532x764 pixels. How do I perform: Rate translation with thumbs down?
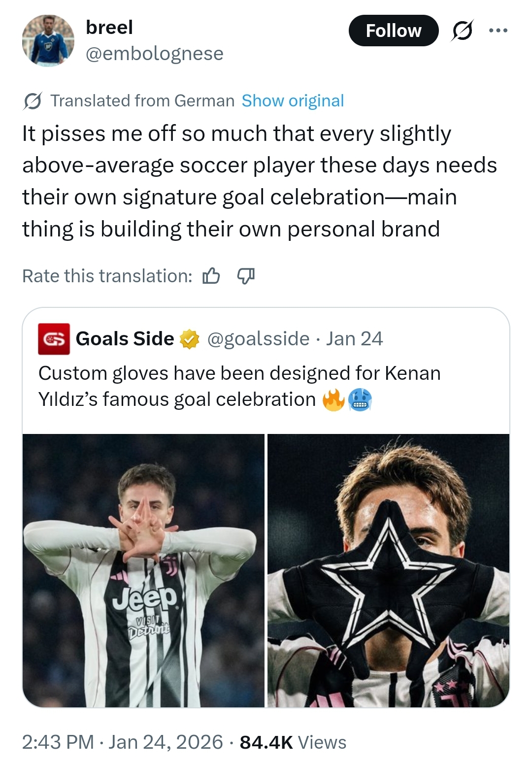coord(246,276)
